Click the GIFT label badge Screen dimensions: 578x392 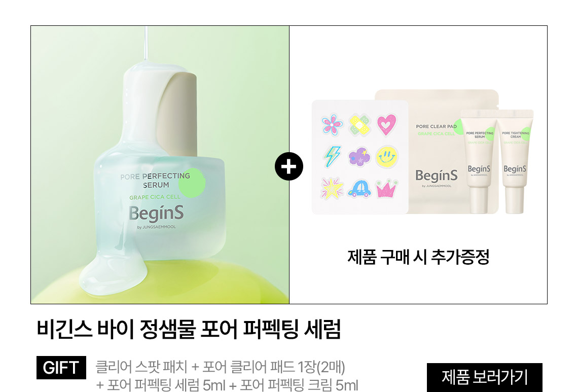tap(61, 367)
